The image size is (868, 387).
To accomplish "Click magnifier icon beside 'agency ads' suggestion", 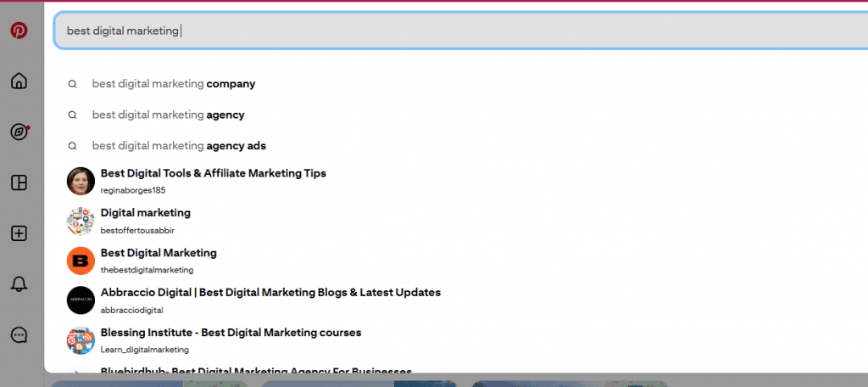I will [73, 145].
